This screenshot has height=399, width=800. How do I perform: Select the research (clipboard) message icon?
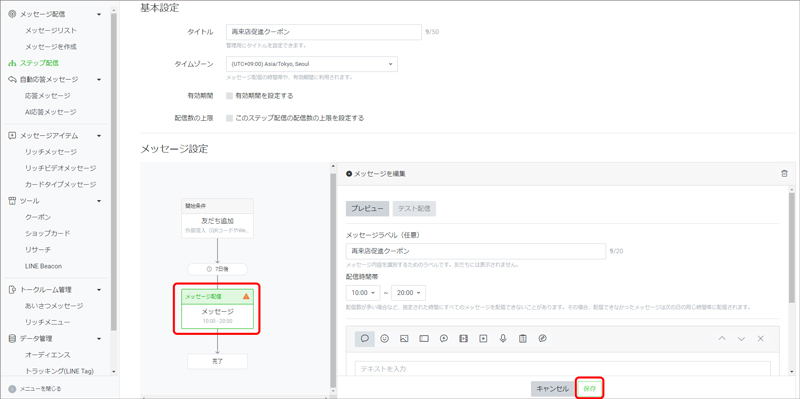(x=522, y=338)
